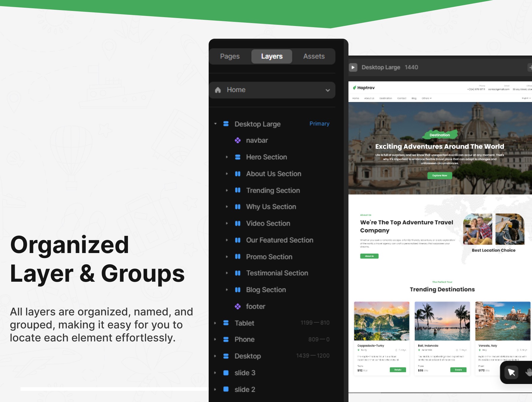Click the Destination badge in hero
The width and height of the screenshot is (532, 402).
click(440, 135)
